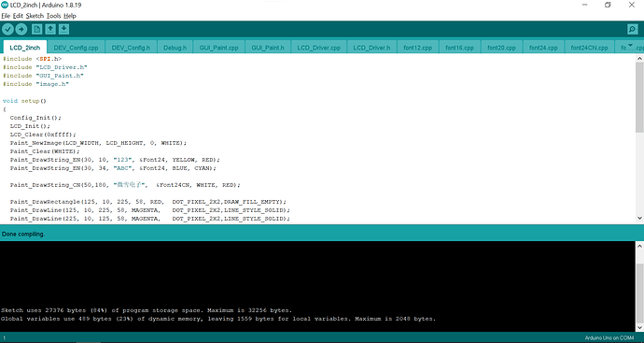This screenshot has height=343, width=644.
Task: Click the console output scrollbar thumb
Action: pos(640,293)
